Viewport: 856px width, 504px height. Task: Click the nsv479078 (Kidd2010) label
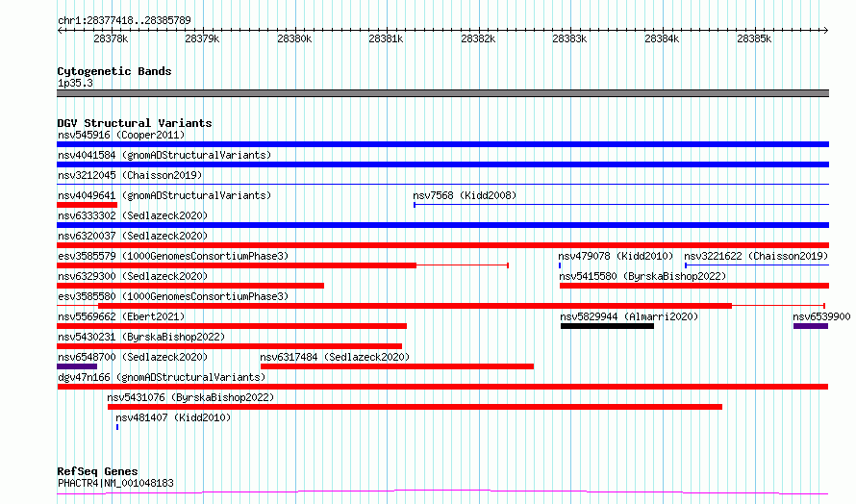coord(616,256)
